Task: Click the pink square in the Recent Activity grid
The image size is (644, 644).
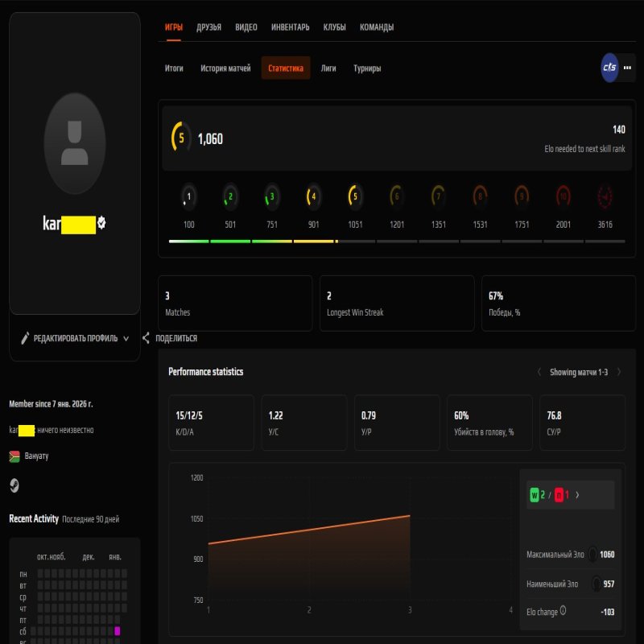Action: 118,631
